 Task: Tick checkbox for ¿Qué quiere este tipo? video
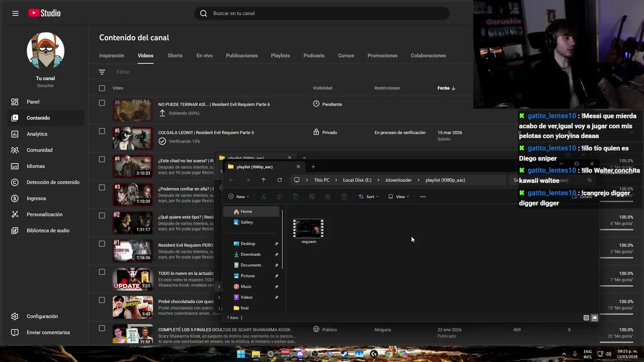pyautogui.click(x=102, y=216)
